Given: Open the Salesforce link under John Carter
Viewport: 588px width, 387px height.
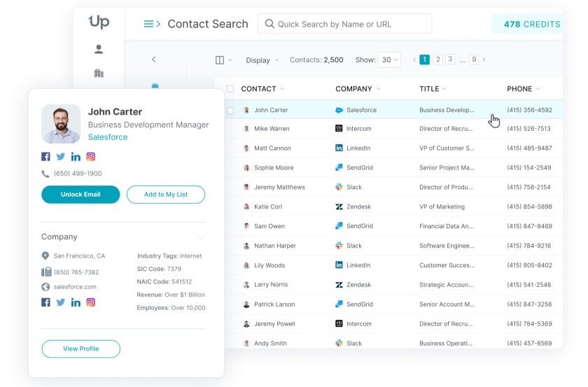Looking at the screenshot, I should click(x=108, y=137).
